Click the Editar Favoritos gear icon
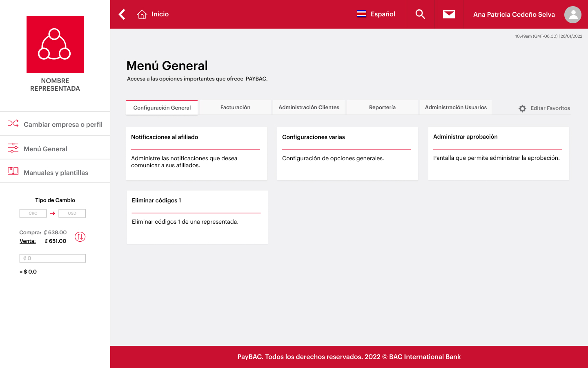This screenshot has height=368, width=588. tap(522, 108)
